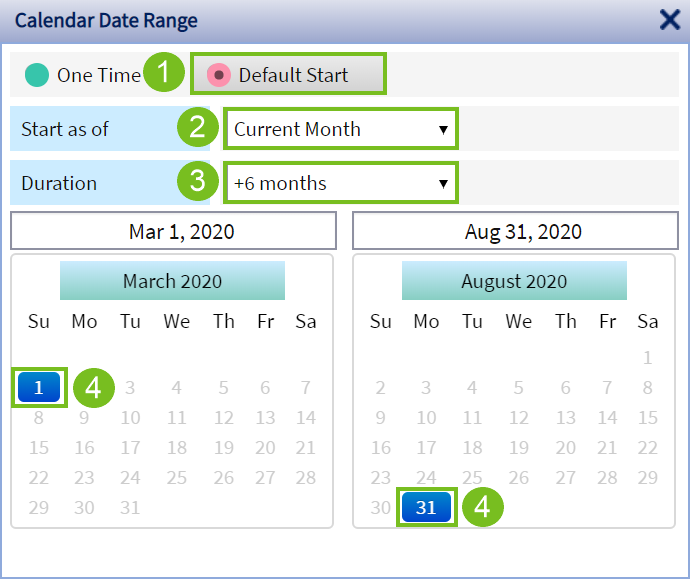Click the green number 3 callout badge

pyautogui.click(x=197, y=182)
